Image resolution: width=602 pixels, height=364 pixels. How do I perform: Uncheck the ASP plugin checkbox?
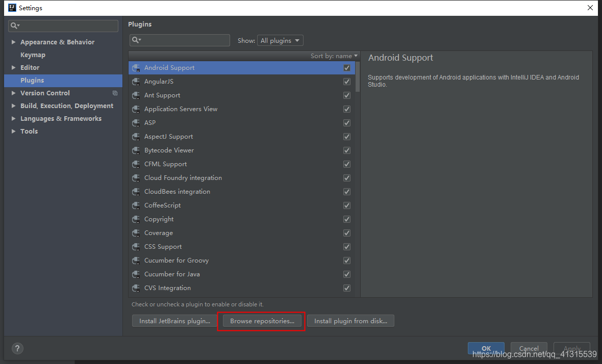click(347, 123)
